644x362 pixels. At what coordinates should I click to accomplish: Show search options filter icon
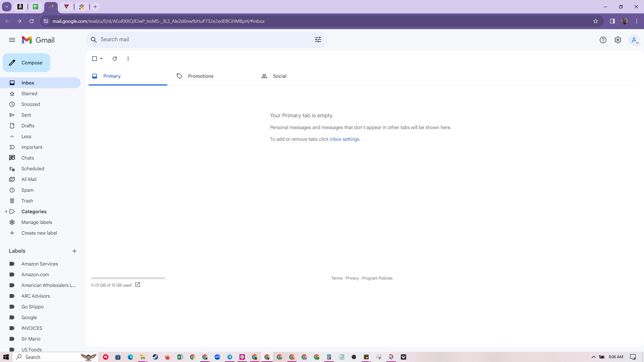pos(318,40)
